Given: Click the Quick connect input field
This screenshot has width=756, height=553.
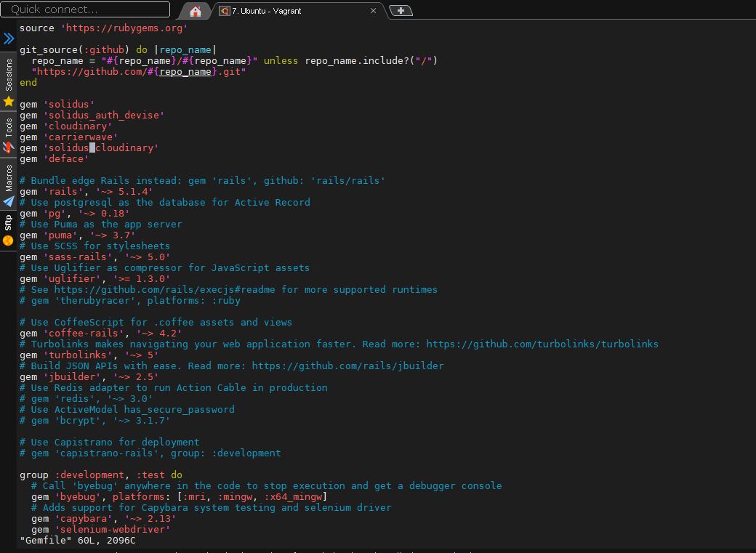Looking at the screenshot, I should pos(84,9).
